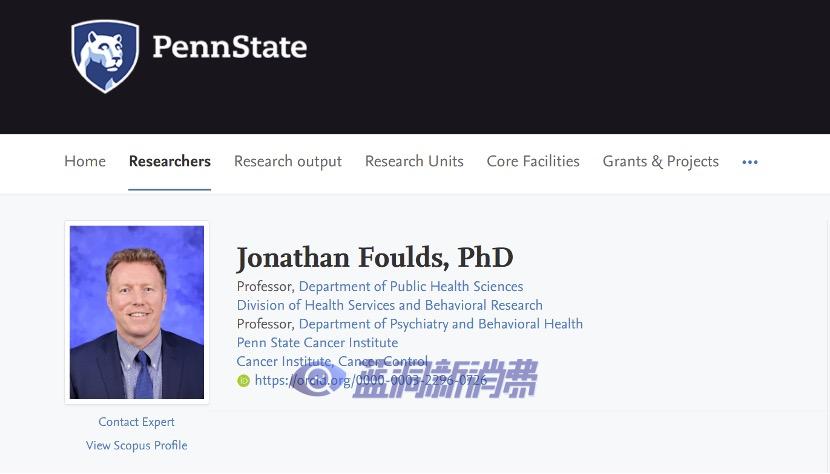This screenshot has height=474, width=830.
Task: Open Cancer Institute, Cancer Control link
Action: tap(332, 362)
